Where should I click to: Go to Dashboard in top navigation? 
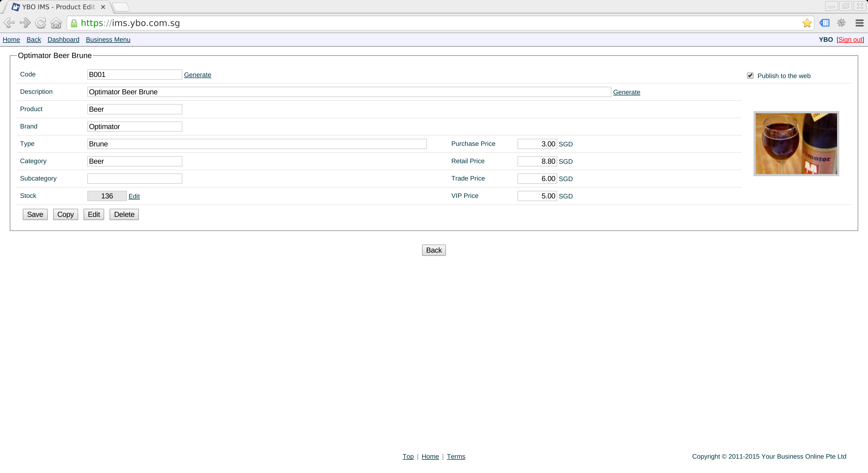click(63, 39)
